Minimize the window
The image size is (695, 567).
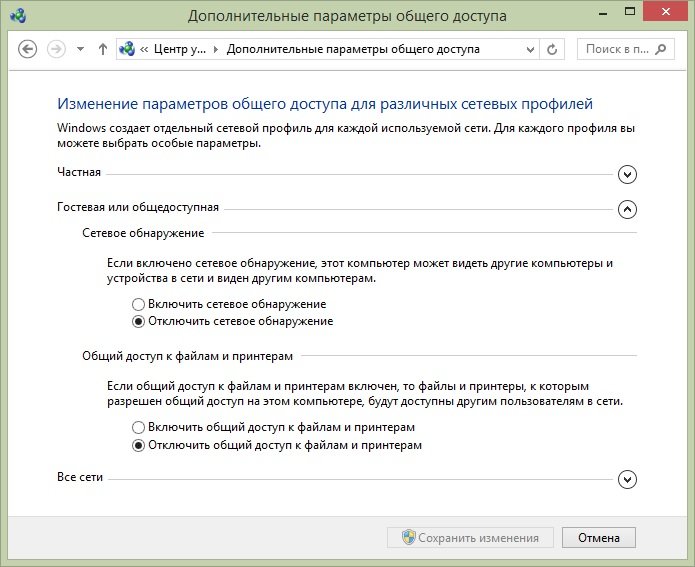point(602,14)
